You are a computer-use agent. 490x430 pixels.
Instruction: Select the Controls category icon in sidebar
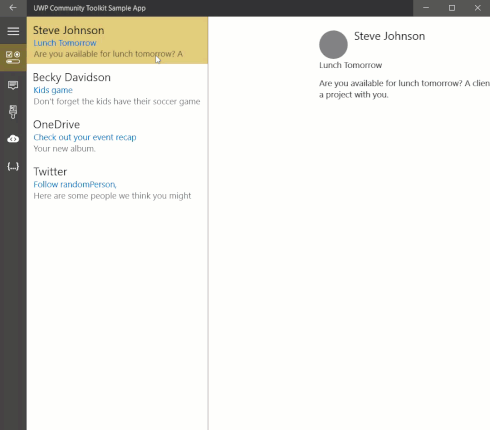(x=13, y=57)
